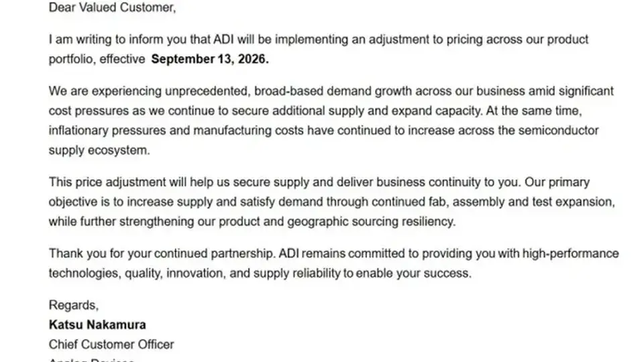Click the bold date September 13, 2026
644x362 pixels.
pos(210,59)
